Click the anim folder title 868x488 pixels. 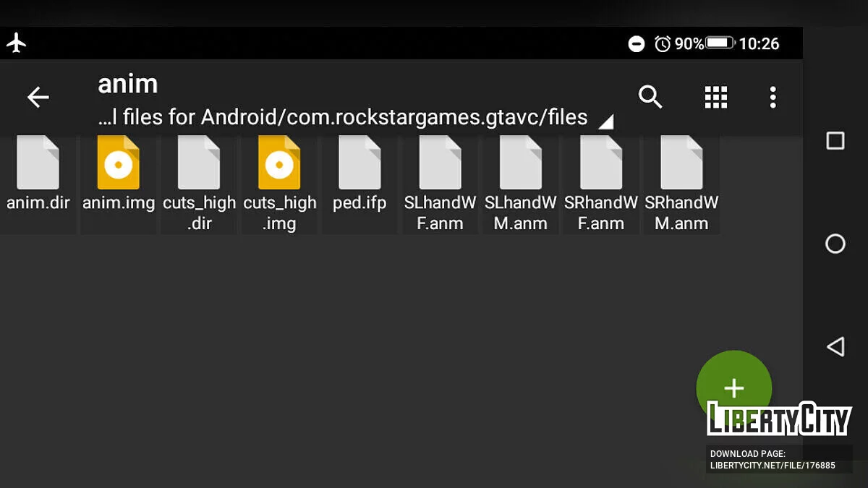127,84
